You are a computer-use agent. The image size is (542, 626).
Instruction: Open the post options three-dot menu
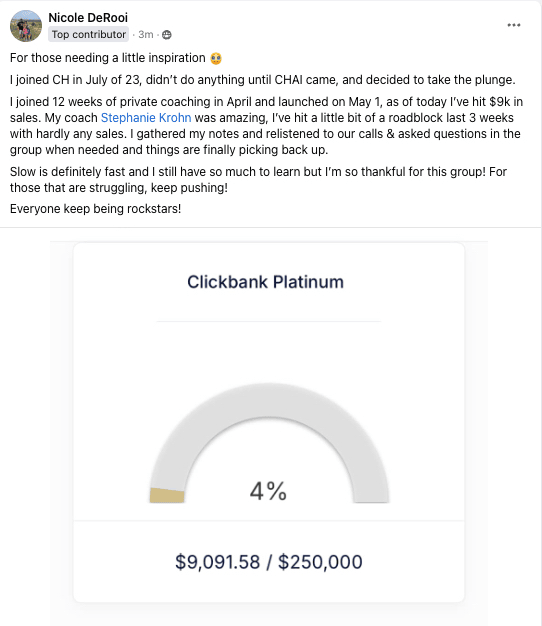[514, 25]
